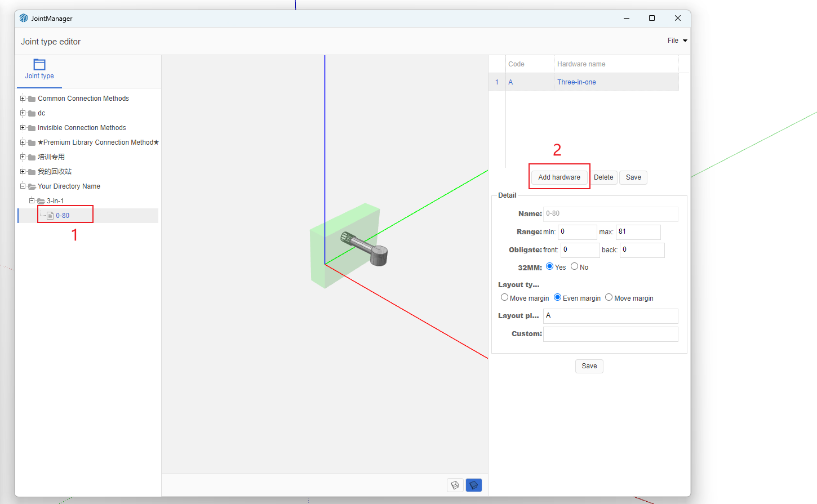This screenshot has width=817, height=504.
Task: Select Yes for the 32MM option
Action: coord(550,266)
